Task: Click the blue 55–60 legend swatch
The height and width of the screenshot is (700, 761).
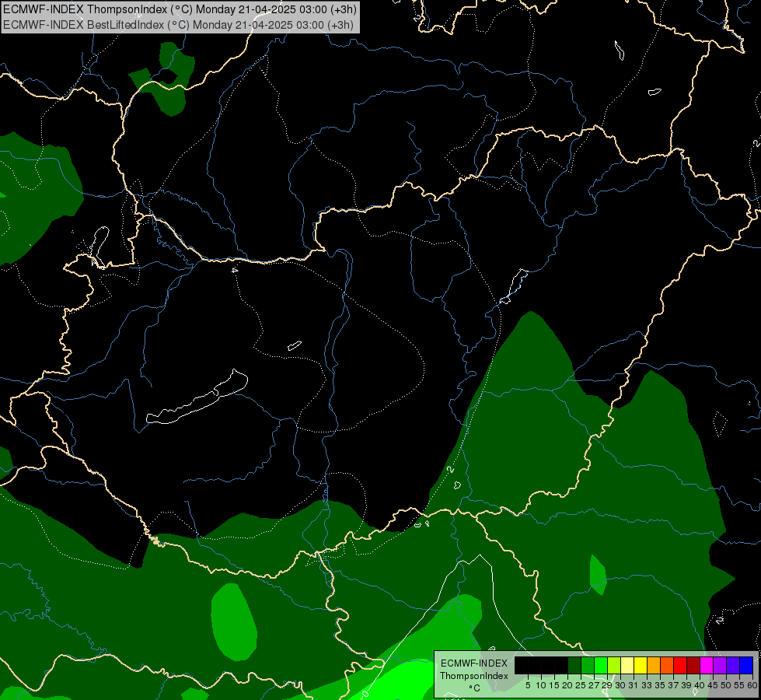Action: (x=746, y=666)
